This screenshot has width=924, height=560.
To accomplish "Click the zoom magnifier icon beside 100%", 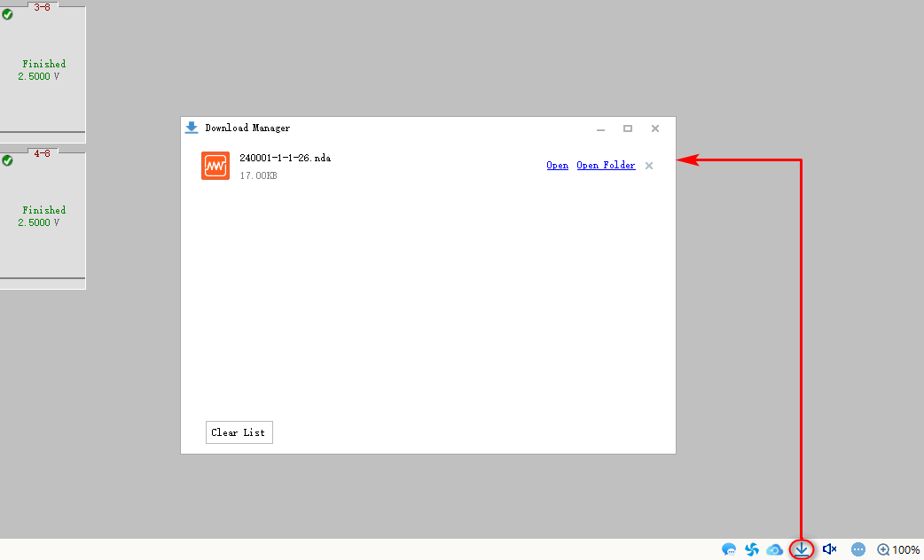I will (x=883, y=549).
